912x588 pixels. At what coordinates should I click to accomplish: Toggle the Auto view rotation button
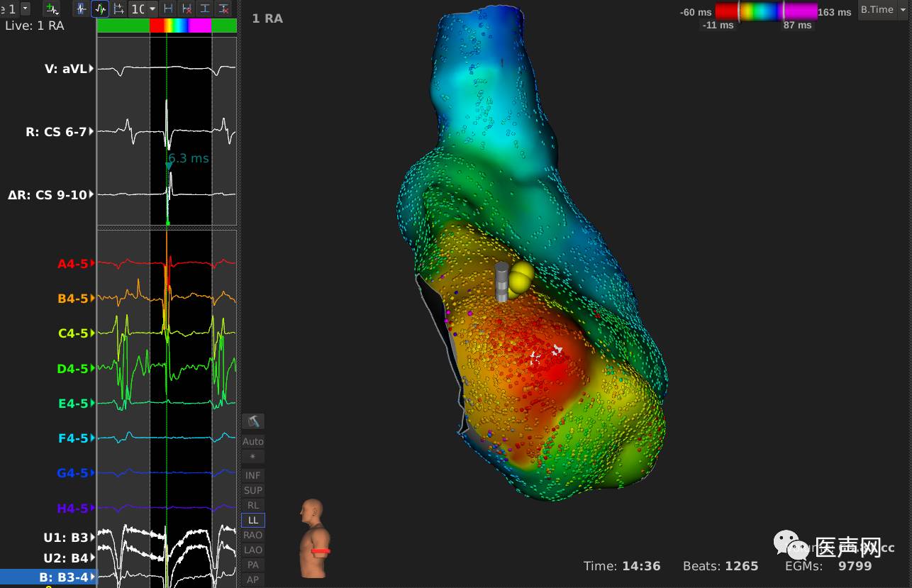(252, 441)
